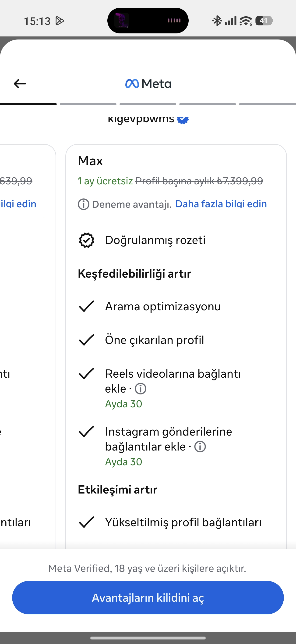Tap Öne çıkarılan profil text
Image resolution: width=296 pixels, height=644 pixels.
[154, 340]
